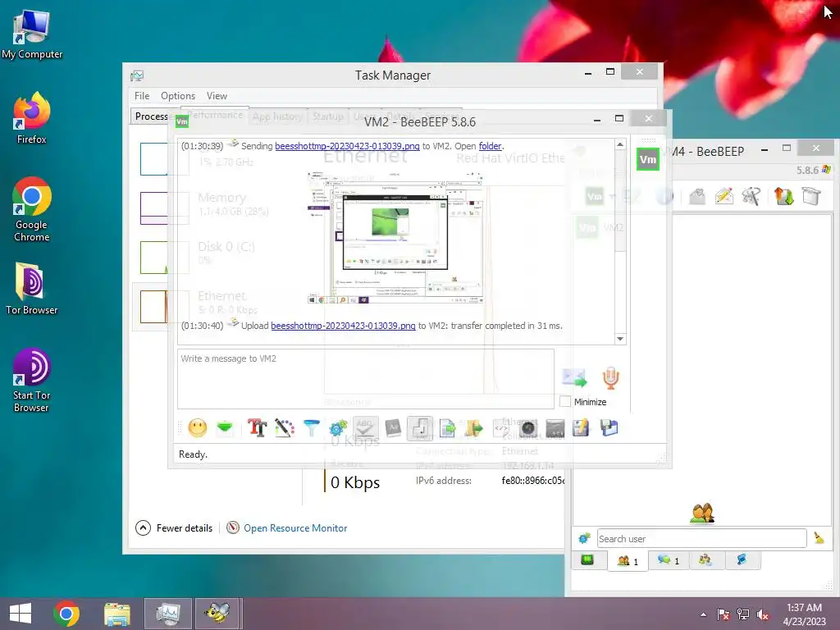Image resolution: width=840 pixels, height=630 pixels.
Task: Open Chrome from the taskbar
Action: 66,614
